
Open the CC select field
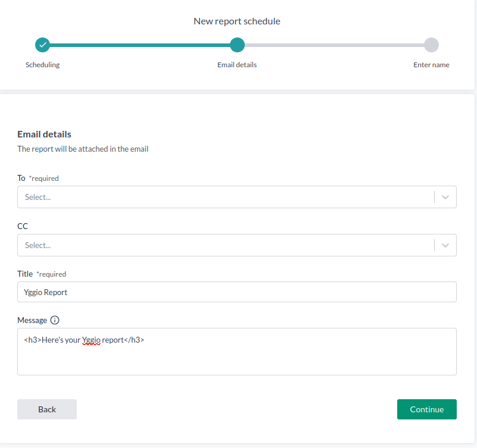pyautogui.click(x=226, y=245)
